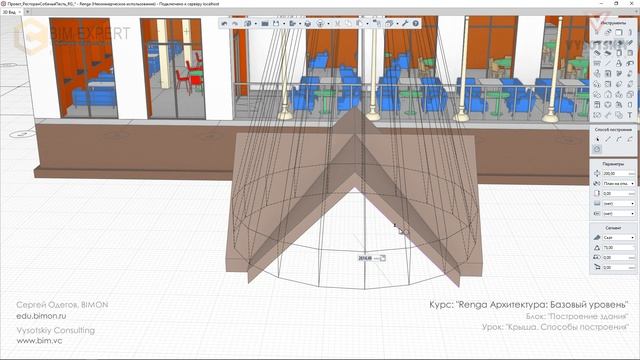Click the first 0.00 field in Параметры
The height and width of the screenshot is (360, 640).
[x=619, y=193]
